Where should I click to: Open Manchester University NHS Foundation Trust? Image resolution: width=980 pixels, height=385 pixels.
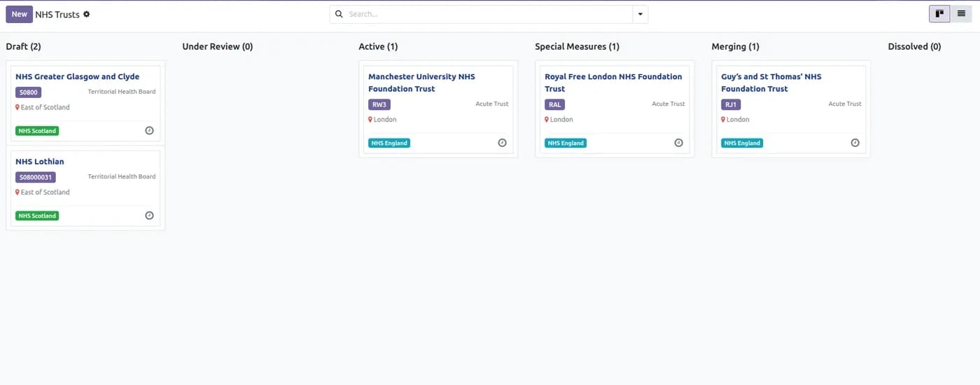coord(421,83)
